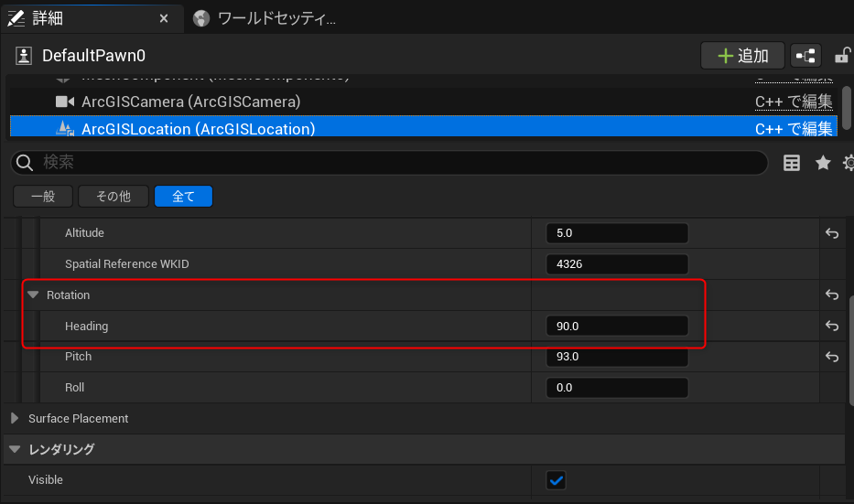Click the 検索 search field
854x504 pixels.
pyautogui.click(x=389, y=162)
